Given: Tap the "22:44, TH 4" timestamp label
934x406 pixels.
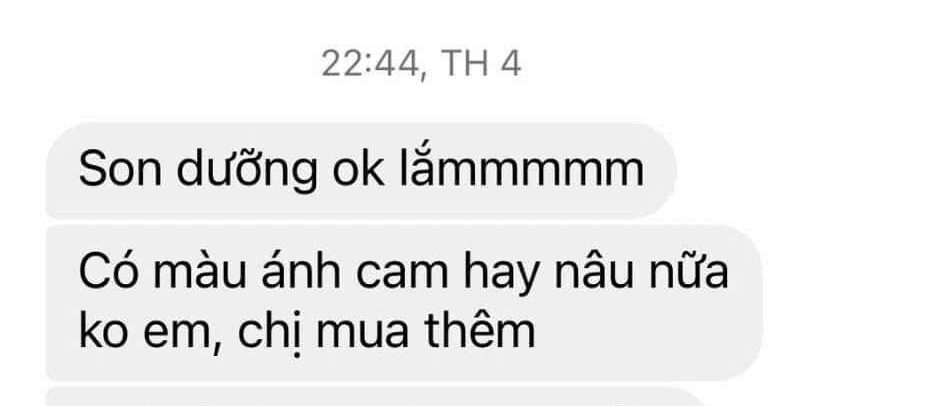Looking at the screenshot, I should 421,64.
